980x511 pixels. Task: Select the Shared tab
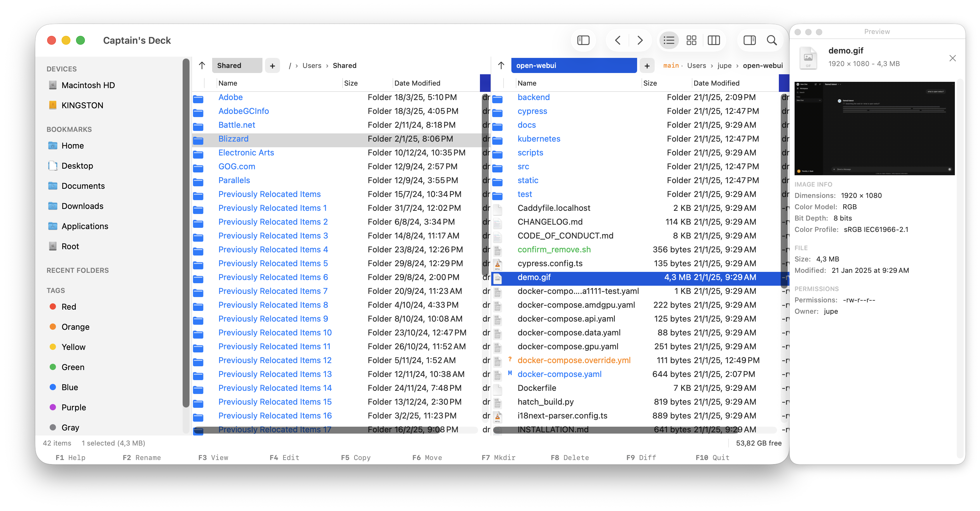click(x=237, y=65)
